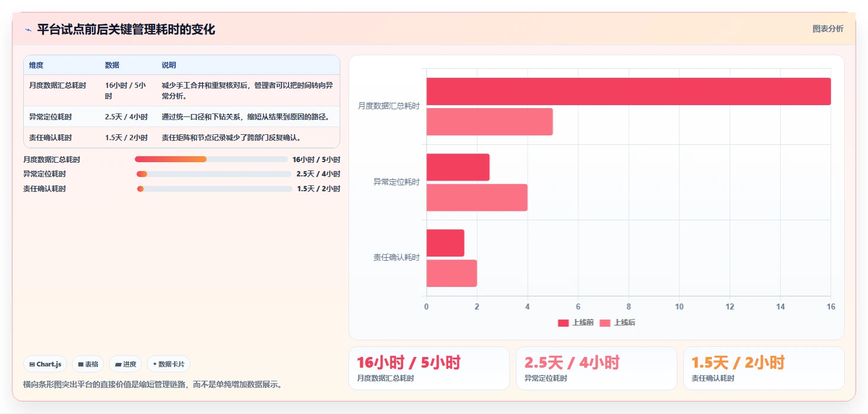This screenshot has width=868, height=414.
Task: Click the 责任确认耗时 progress row label
Action: coord(45,189)
